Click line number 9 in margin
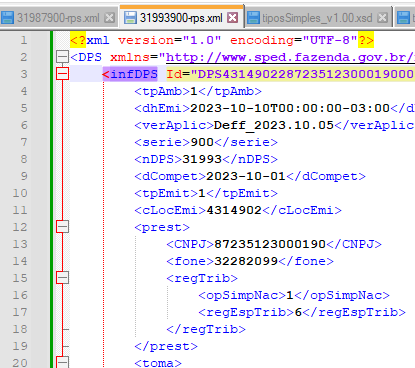This screenshot has width=415, height=368. coord(24,176)
